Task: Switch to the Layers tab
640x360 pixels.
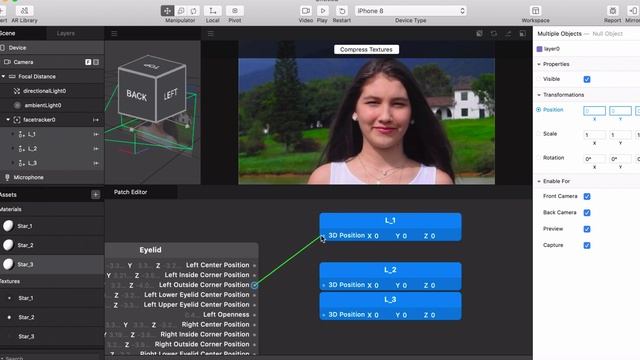Action: [x=66, y=33]
